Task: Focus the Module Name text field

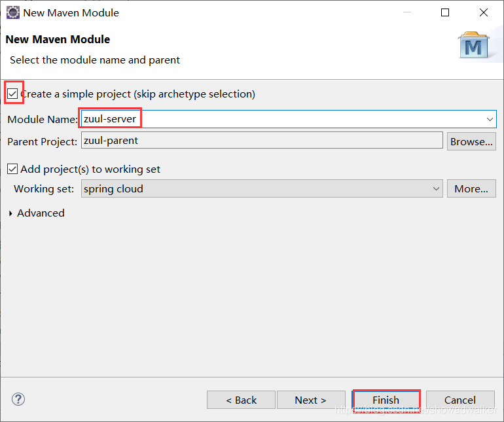Action: 289,119
